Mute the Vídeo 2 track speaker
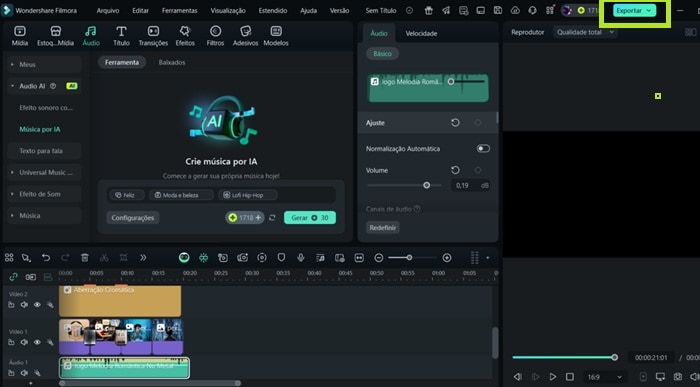This screenshot has width=700, height=387. point(24,304)
